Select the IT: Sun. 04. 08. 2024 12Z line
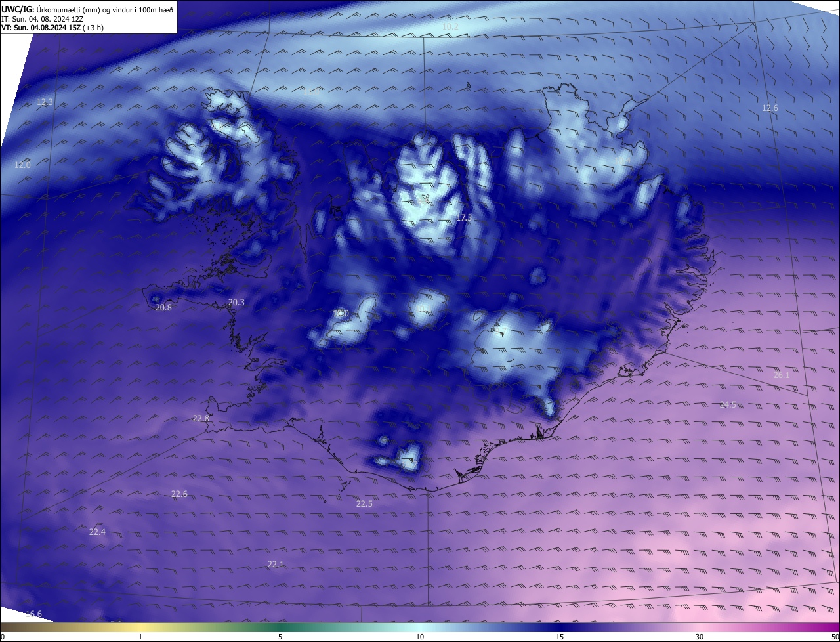 42,18
